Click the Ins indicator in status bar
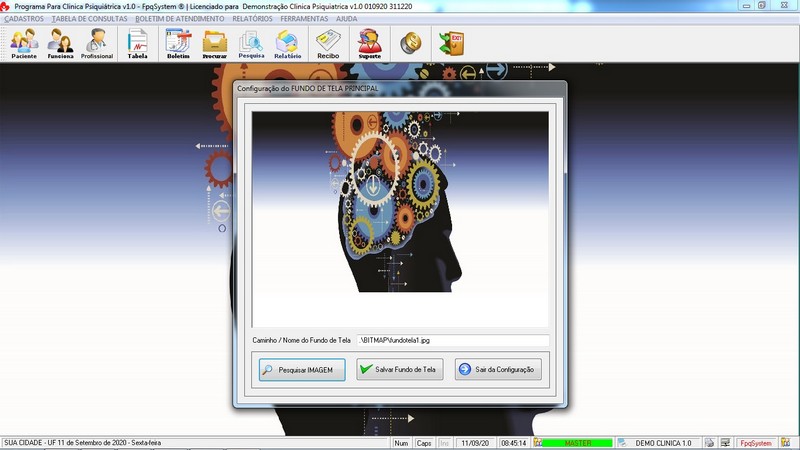800x450 pixels. [x=444, y=443]
